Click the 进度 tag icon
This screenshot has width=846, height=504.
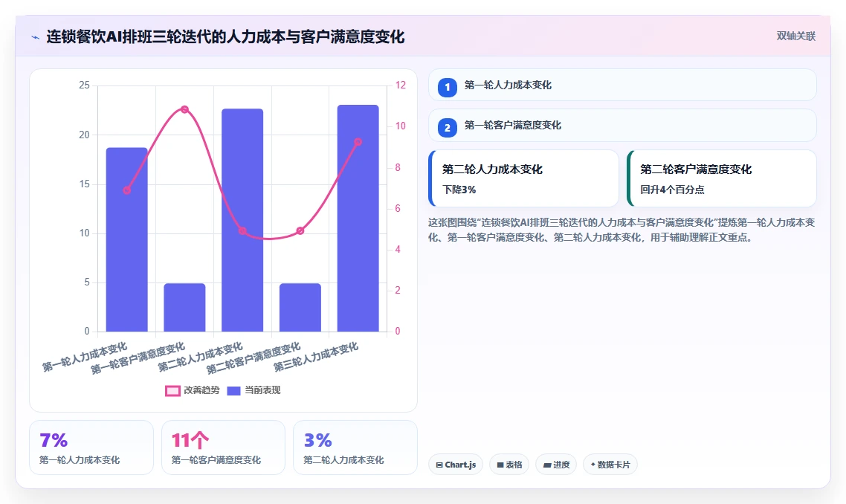coord(547,465)
